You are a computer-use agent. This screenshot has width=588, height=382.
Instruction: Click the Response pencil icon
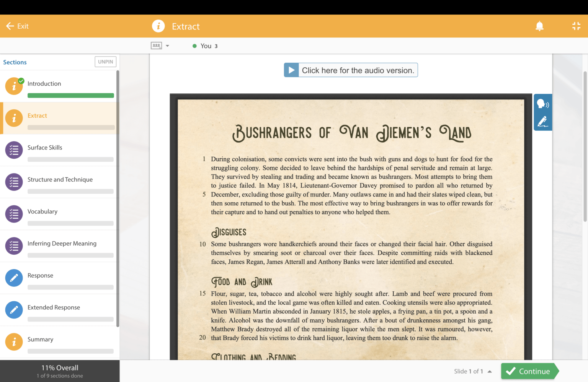click(14, 278)
